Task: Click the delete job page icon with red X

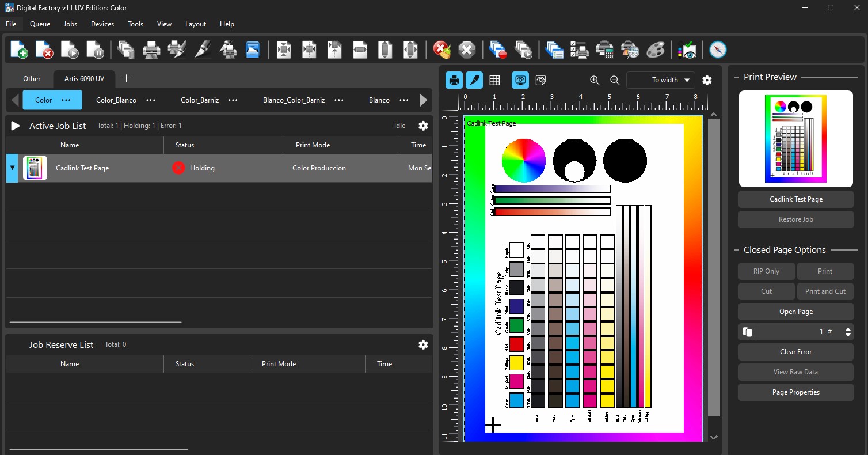Action: 44,50
